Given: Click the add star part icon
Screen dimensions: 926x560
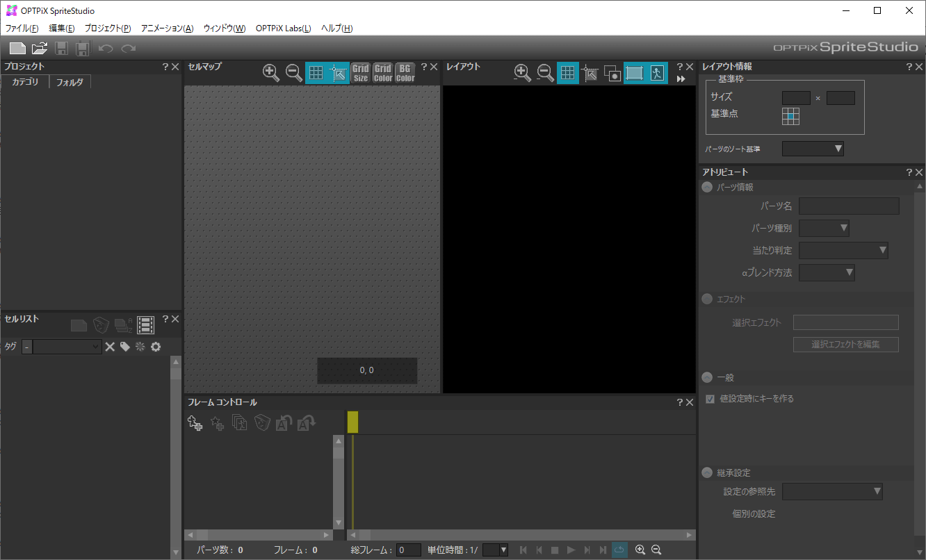Looking at the screenshot, I should [x=218, y=422].
